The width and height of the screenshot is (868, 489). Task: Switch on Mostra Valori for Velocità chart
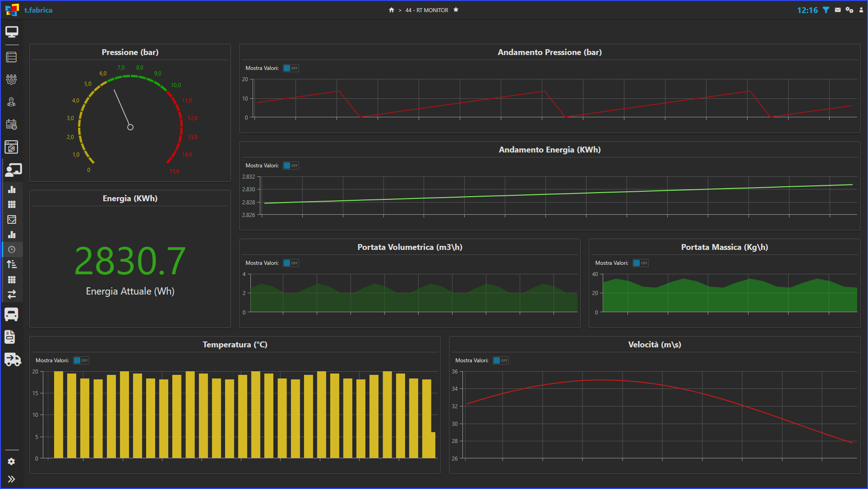pyautogui.click(x=501, y=360)
